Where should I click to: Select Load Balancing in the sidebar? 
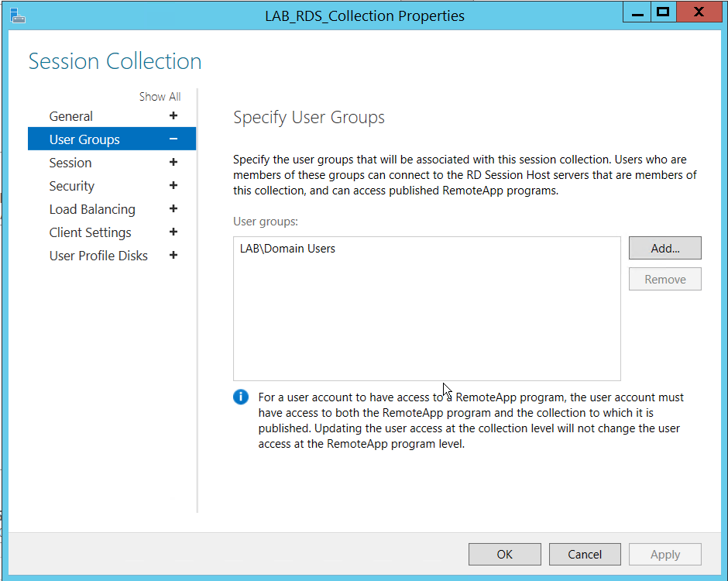pyautogui.click(x=92, y=209)
